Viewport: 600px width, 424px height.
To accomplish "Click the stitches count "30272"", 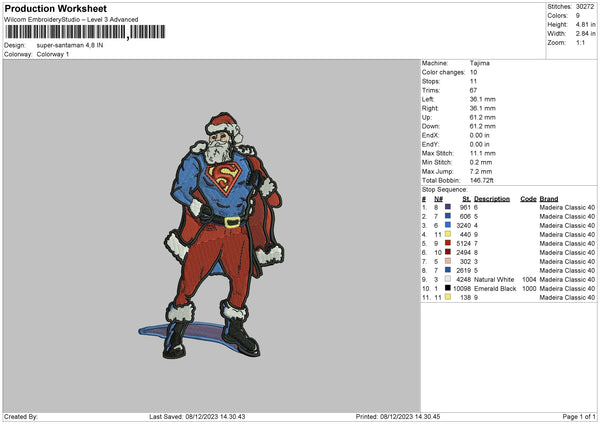I will click(585, 7).
